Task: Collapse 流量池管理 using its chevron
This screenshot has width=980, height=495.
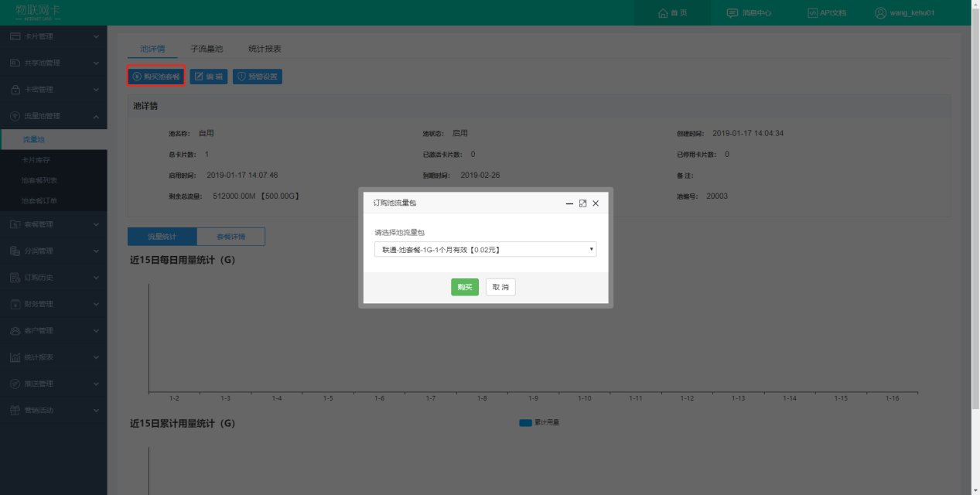Action: click(x=96, y=116)
